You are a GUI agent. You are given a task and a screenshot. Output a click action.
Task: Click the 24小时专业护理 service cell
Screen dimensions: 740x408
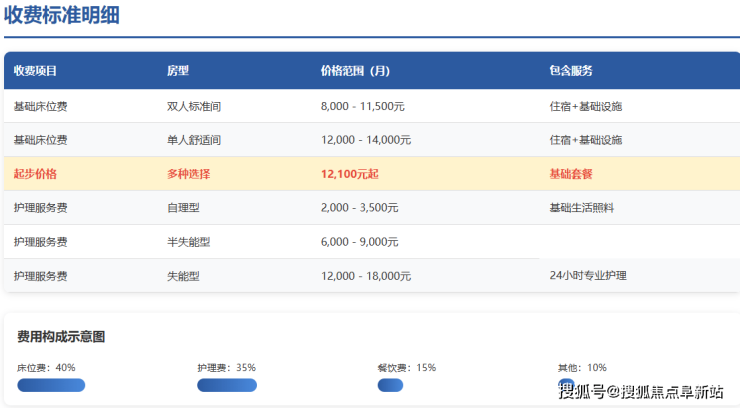click(588, 275)
